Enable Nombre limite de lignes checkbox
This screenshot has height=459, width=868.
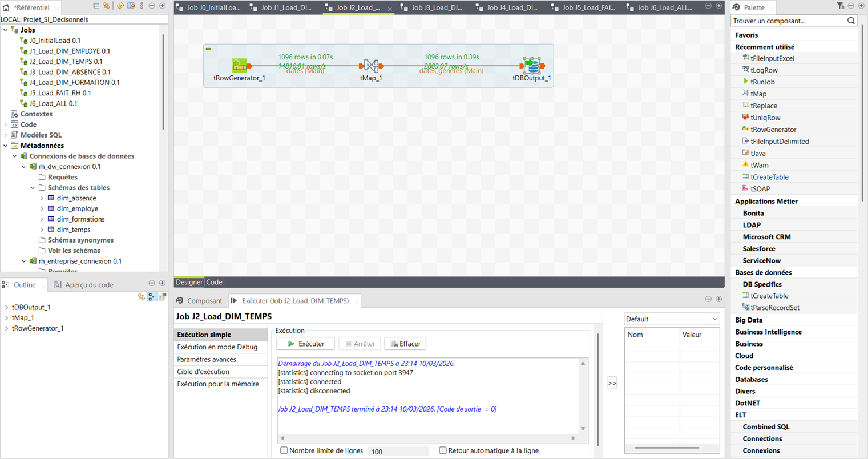(284, 450)
